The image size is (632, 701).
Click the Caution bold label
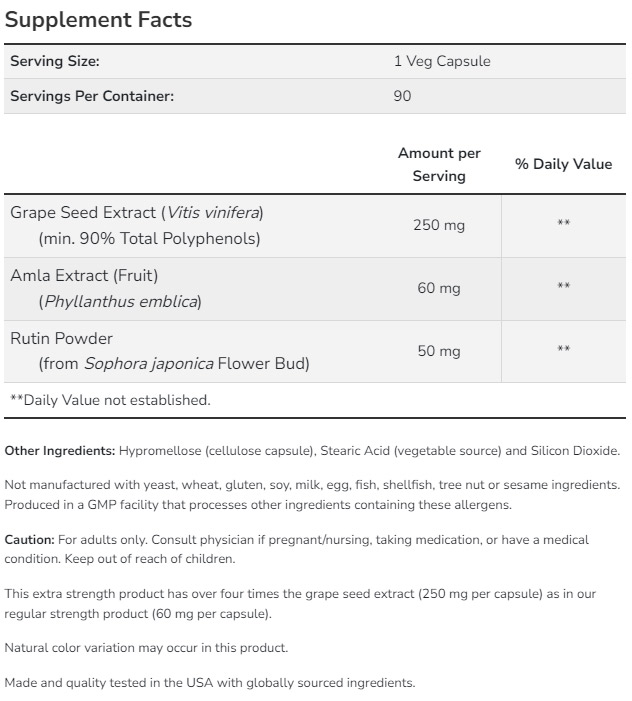click(x=29, y=539)
